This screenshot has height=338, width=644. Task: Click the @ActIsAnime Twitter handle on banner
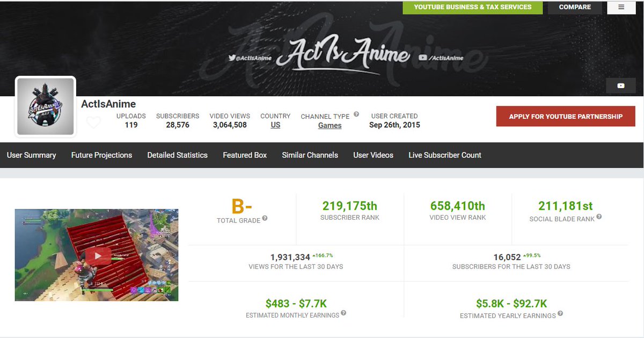(250, 58)
